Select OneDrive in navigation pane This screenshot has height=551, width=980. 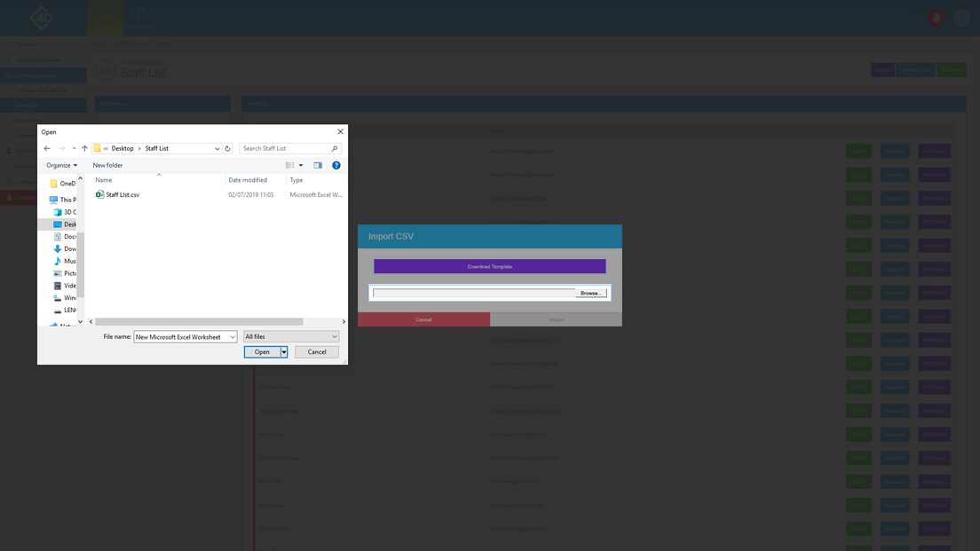point(62,184)
